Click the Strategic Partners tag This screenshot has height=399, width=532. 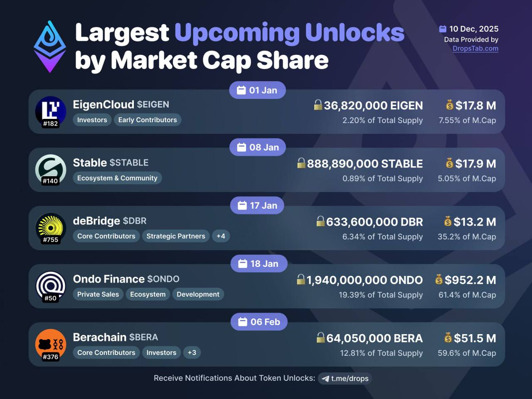[x=175, y=236]
